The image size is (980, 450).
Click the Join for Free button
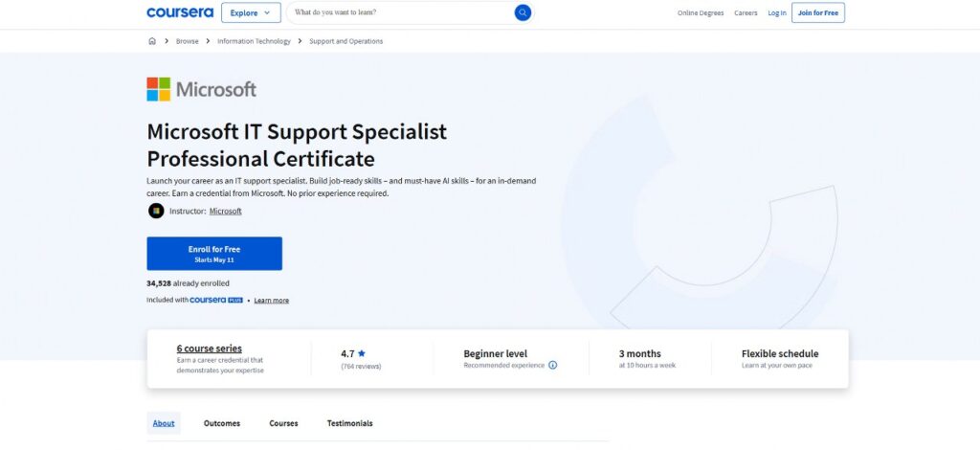817,12
